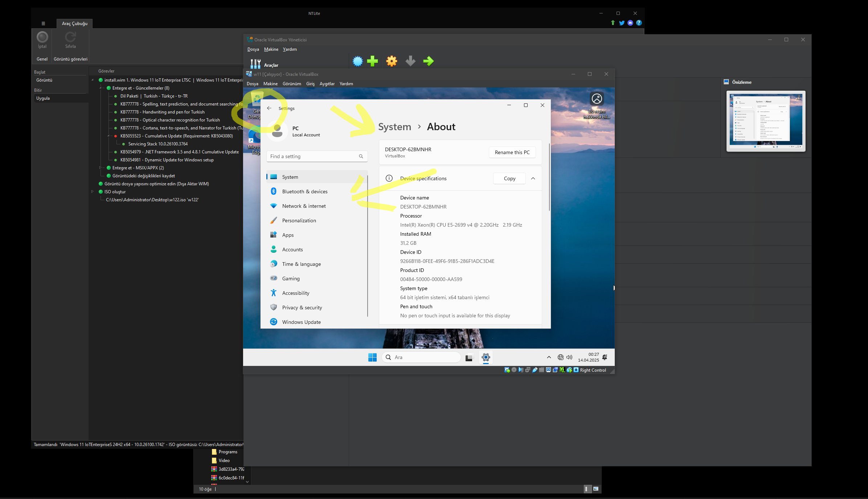The width and height of the screenshot is (868, 499).
Task: Expand 'Entegre et - MSIX/APPX (2)' node
Action: point(101,168)
